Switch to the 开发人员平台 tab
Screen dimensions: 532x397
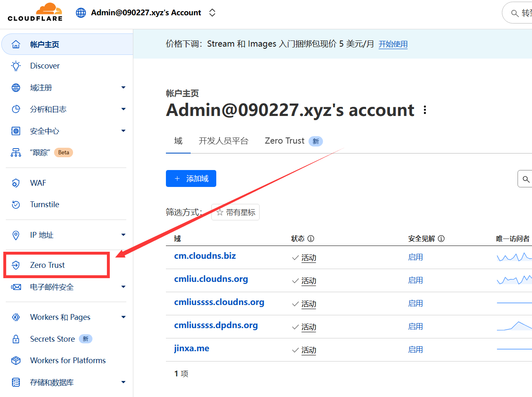tap(223, 141)
